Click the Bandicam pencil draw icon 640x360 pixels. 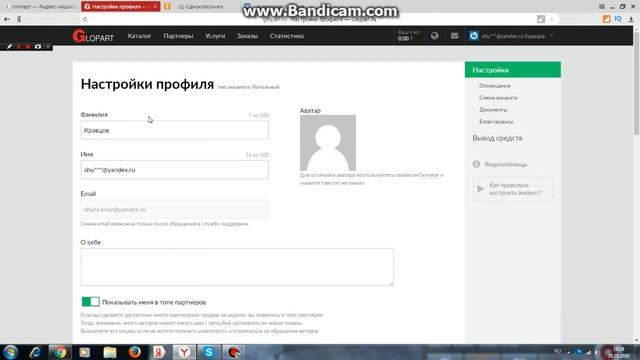[x=9, y=47]
